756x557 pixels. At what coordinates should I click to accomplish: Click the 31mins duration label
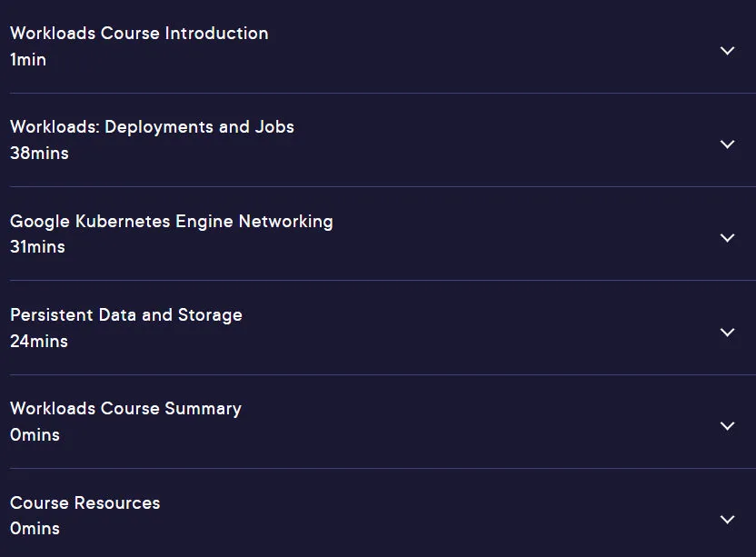[37, 247]
